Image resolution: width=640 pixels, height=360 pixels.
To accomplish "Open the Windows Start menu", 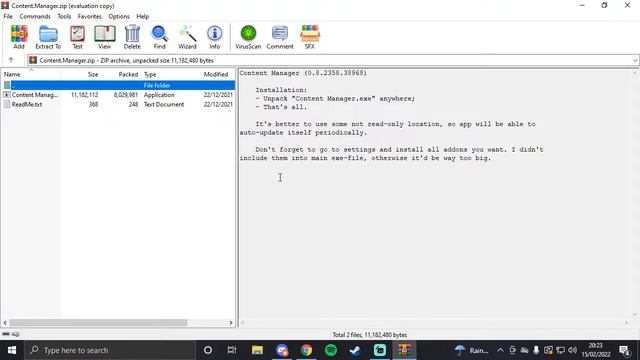I will pos(12,350).
